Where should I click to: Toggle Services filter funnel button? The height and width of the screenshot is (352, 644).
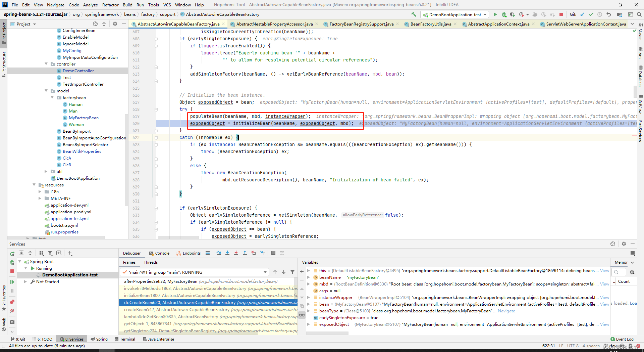point(50,253)
